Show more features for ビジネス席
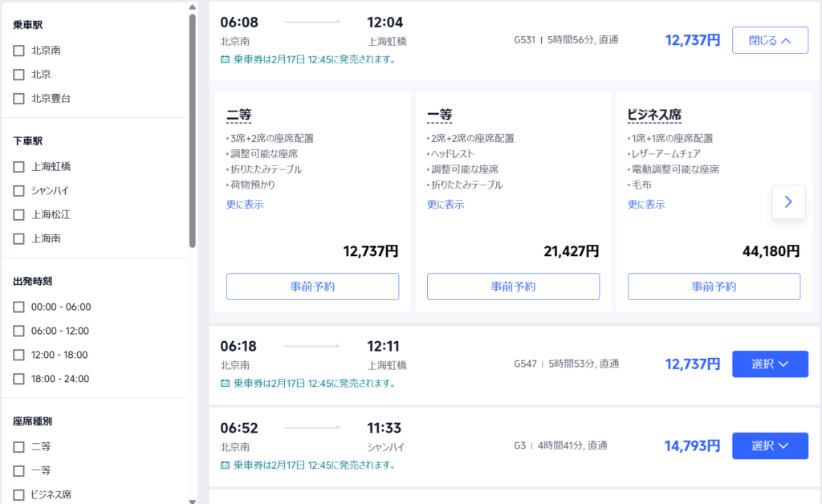Screen dimensions: 822x504 (x=645, y=205)
